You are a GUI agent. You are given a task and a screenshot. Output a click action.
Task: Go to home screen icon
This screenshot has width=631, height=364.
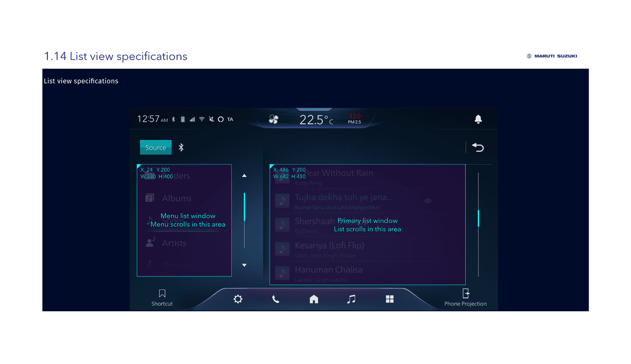point(314,299)
